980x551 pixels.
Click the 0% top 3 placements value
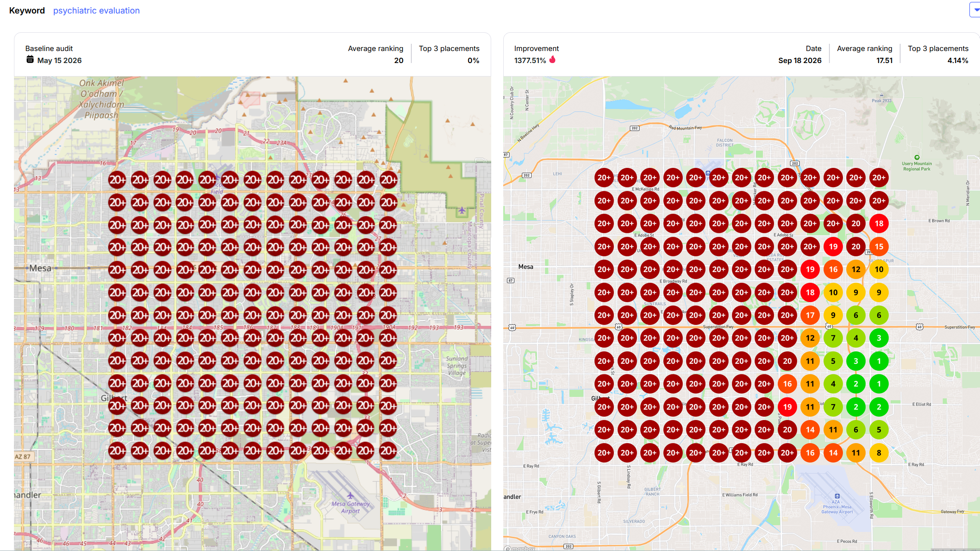pyautogui.click(x=473, y=61)
